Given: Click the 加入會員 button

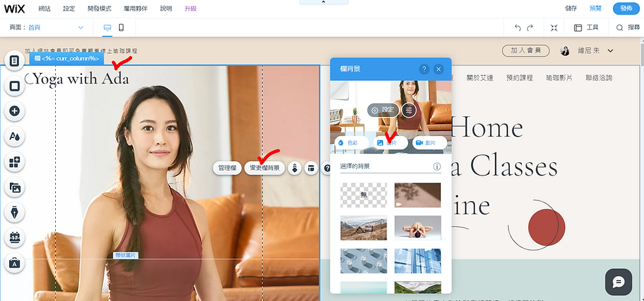Looking at the screenshot, I should click(x=526, y=51).
